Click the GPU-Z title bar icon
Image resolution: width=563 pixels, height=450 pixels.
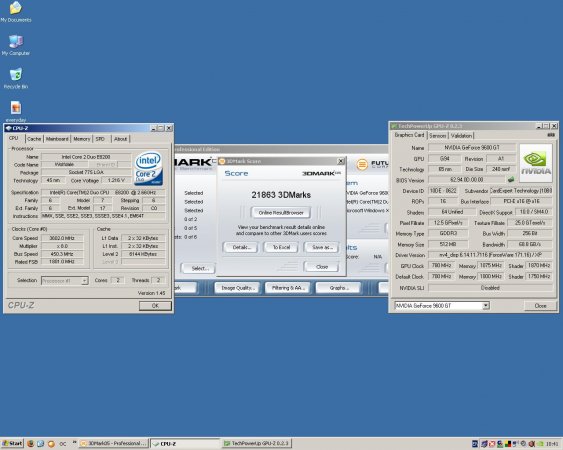394,126
